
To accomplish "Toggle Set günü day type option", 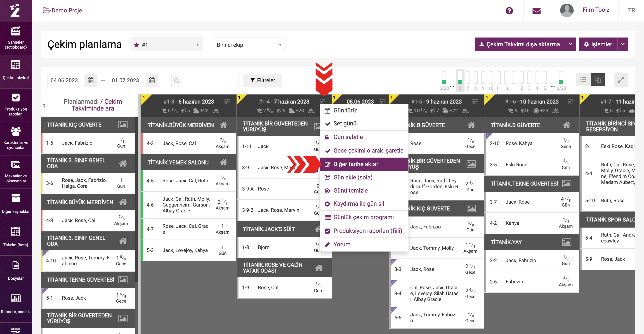I will tap(364, 124).
